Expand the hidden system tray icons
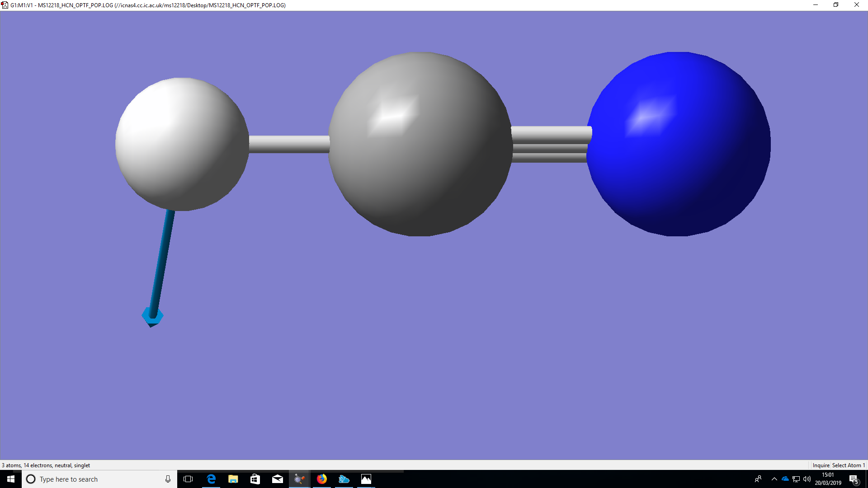Screen dimensions: 868x488 pyautogui.click(x=774, y=479)
